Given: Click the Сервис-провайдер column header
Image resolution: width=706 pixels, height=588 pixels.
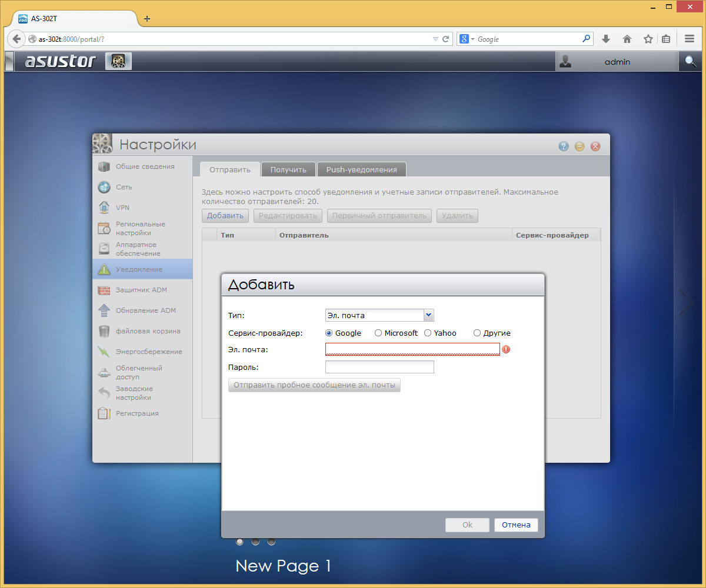Looking at the screenshot, I should pyautogui.click(x=557, y=235).
